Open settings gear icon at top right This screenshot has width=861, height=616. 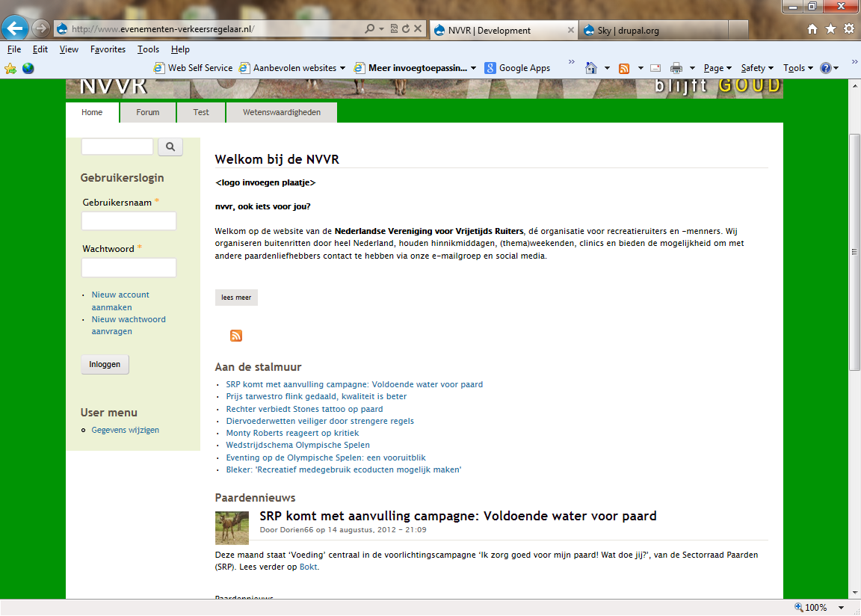(x=849, y=29)
